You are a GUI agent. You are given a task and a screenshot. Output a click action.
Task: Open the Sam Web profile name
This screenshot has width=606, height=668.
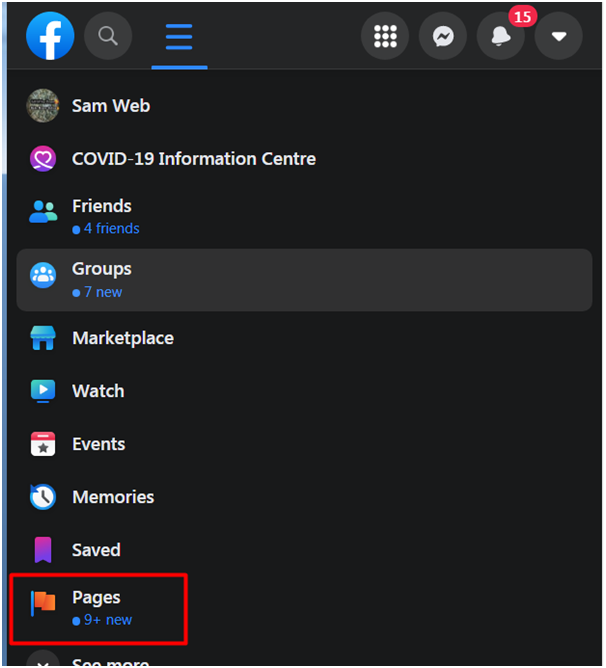[x=111, y=106]
